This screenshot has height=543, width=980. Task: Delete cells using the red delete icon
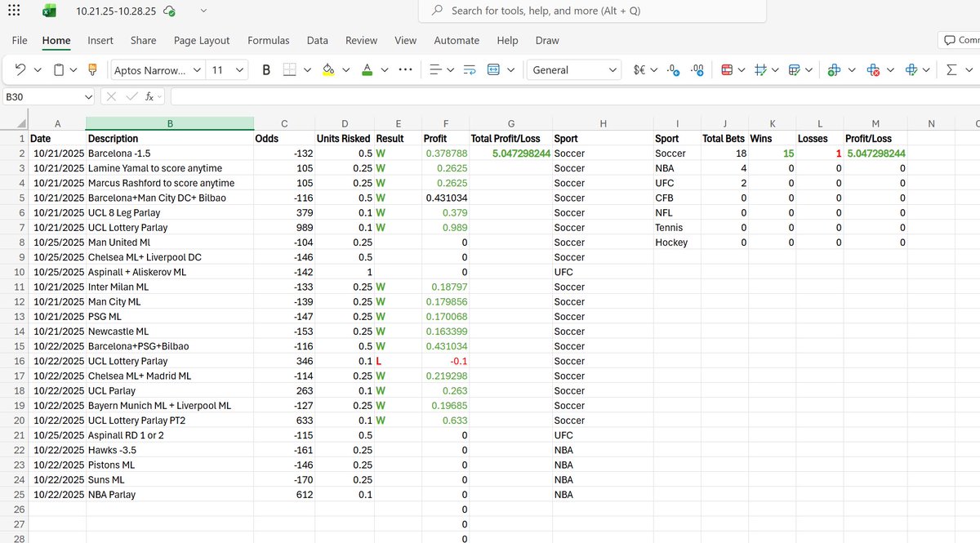(872, 69)
